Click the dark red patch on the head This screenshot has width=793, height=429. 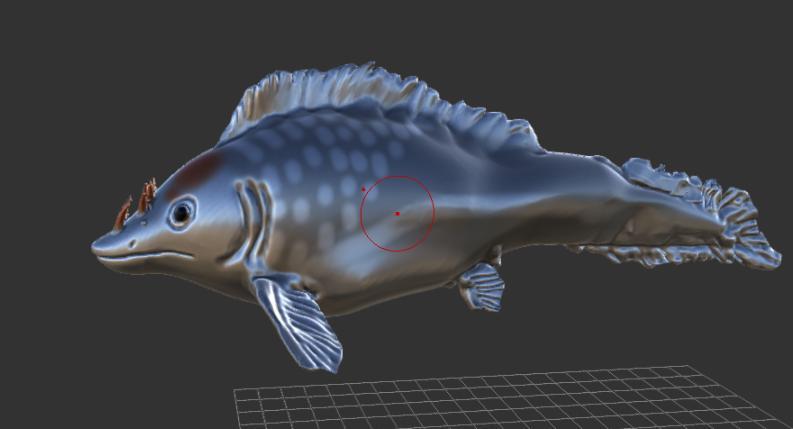(x=195, y=174)
